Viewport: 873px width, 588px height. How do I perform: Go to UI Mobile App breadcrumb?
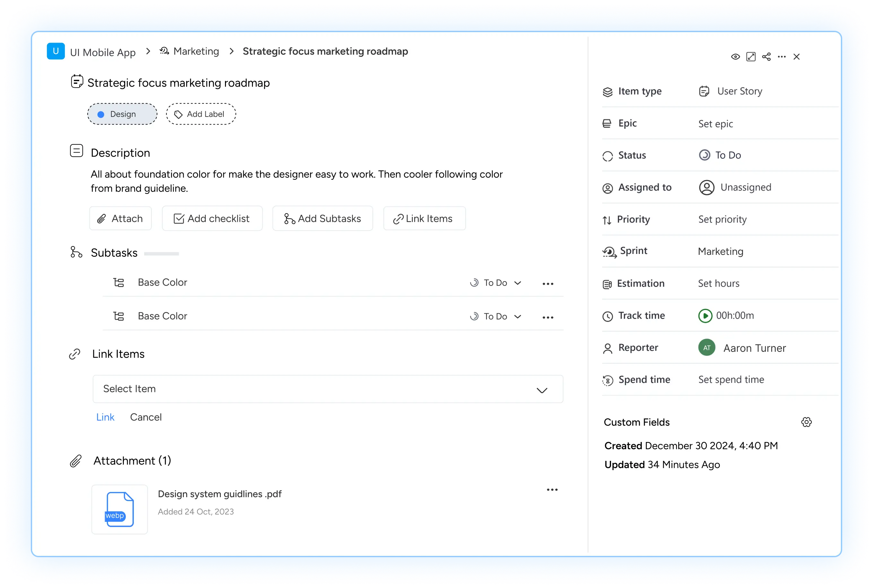102,52
